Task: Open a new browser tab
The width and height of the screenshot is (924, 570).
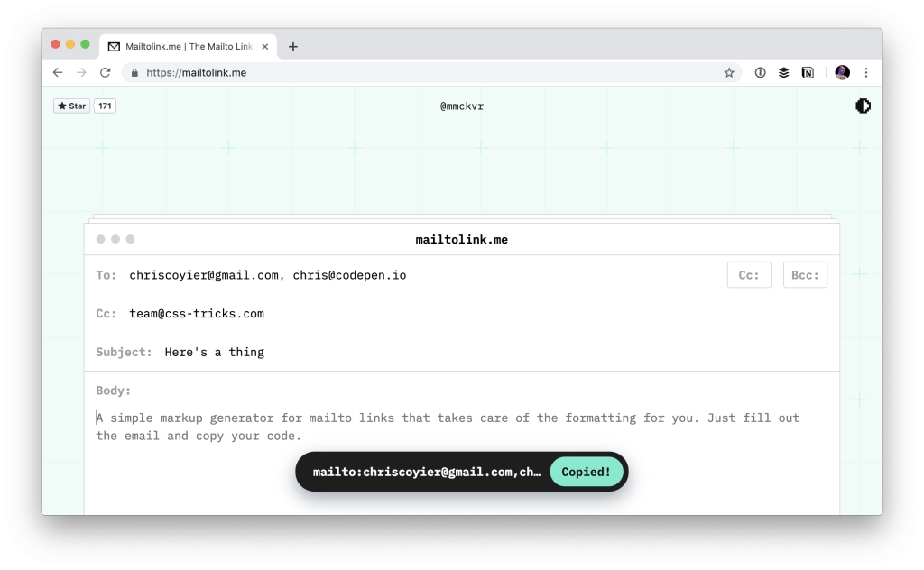Action: 293,47
